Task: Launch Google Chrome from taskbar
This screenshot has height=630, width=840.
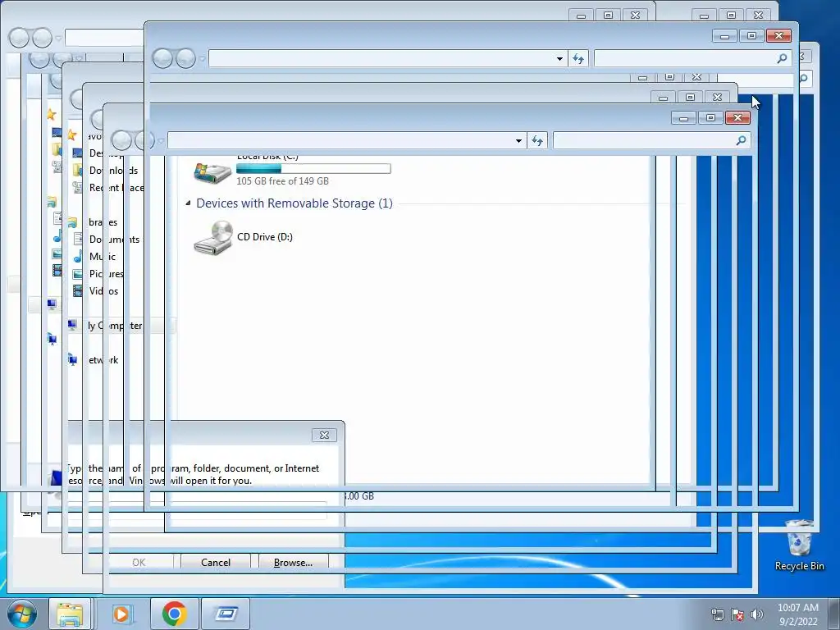Action: 174,614
